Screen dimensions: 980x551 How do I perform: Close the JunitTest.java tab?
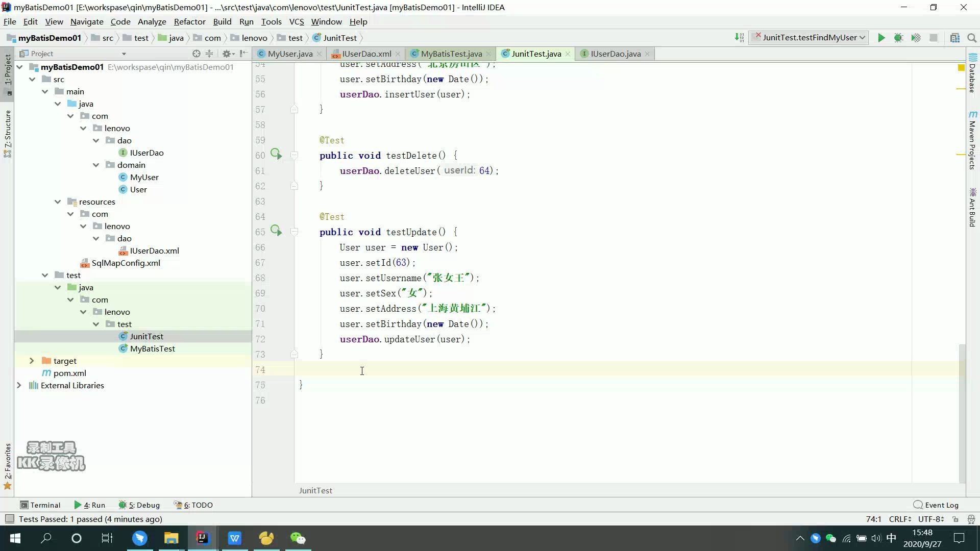click(x=568, y=54)
